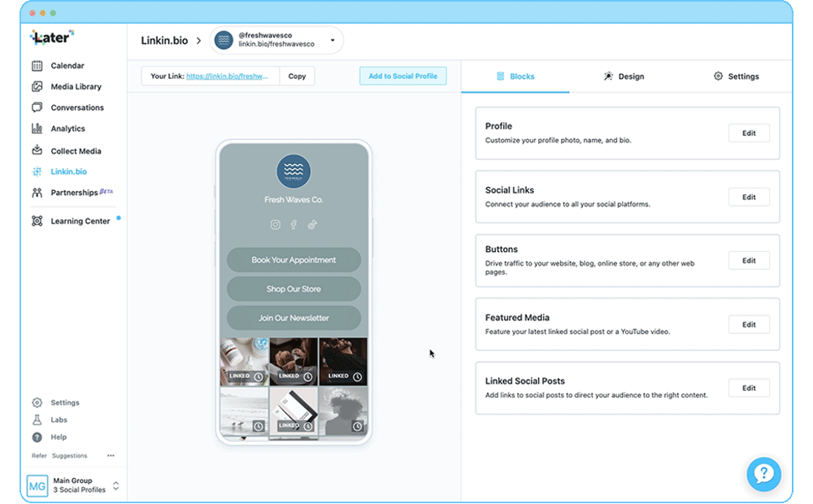Screen dimensions: 813x504
Task: Click the Instagram icon in phone preview
Action: [276, 224]
